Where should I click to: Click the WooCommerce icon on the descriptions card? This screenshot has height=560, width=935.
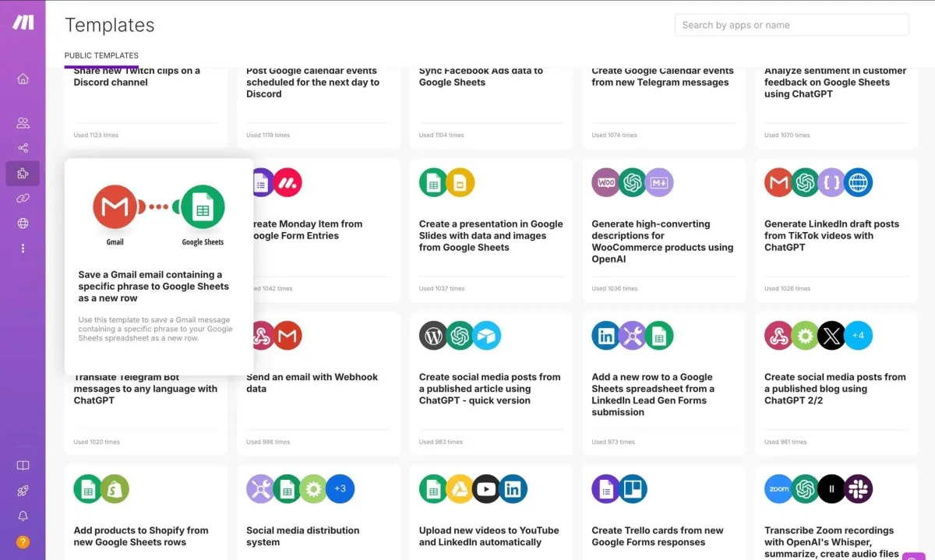(x=606, y=182)
